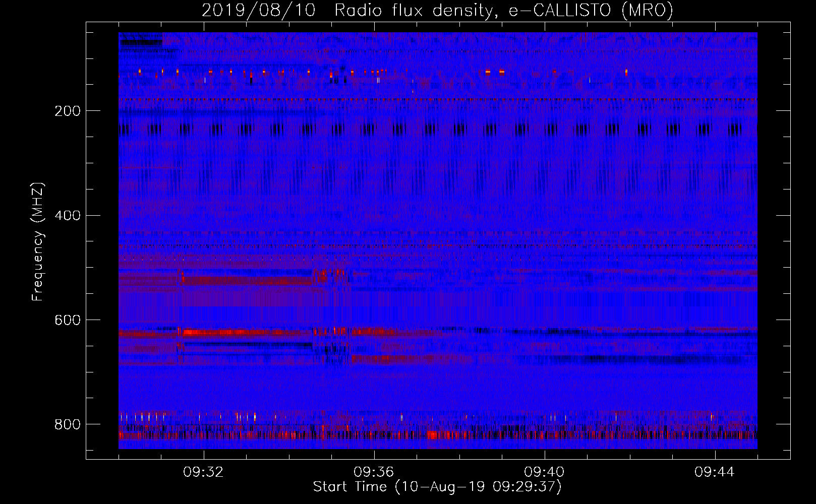The image size is (816, 504).
Task: Click the 200 frequency tick label
Action: 68,111
